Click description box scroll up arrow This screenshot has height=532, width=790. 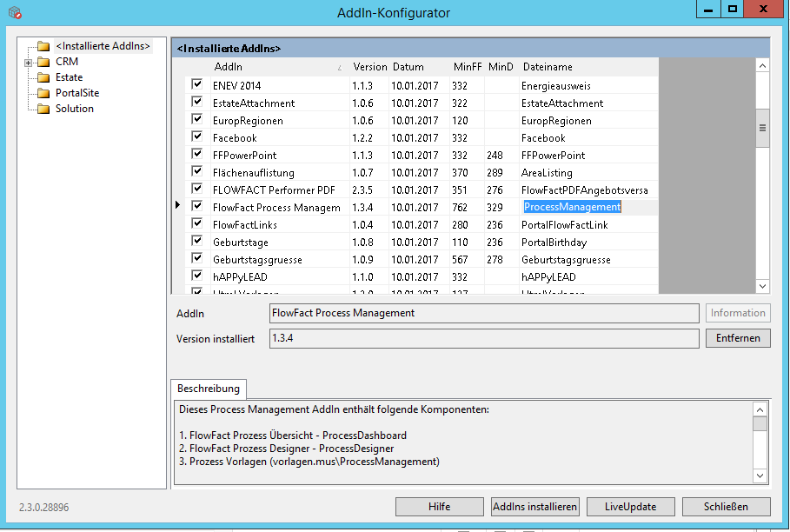pyautogui.click(x=760, y=409)
